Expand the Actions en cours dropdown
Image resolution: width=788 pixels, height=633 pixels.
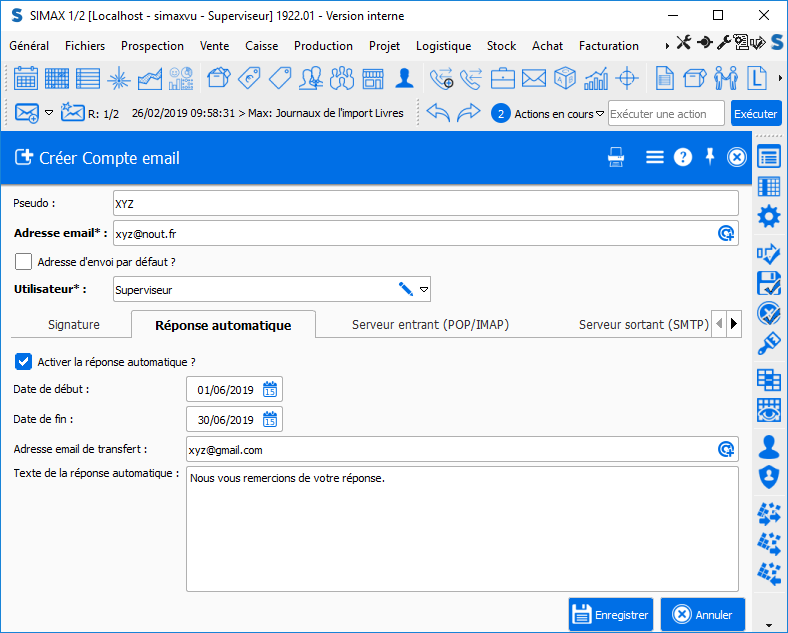[600, 114]
